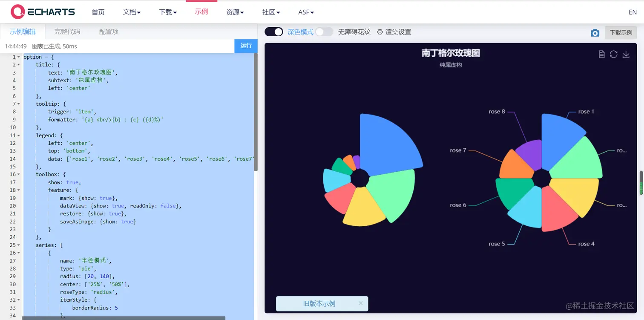Click the 'rose 4' chart label
Screen dimensions: 644x320
click(x=586, y=244)
